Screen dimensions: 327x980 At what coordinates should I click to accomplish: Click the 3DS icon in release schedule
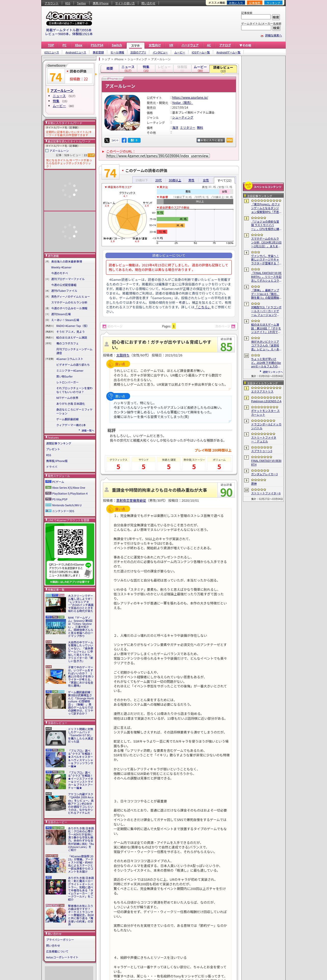48,511
